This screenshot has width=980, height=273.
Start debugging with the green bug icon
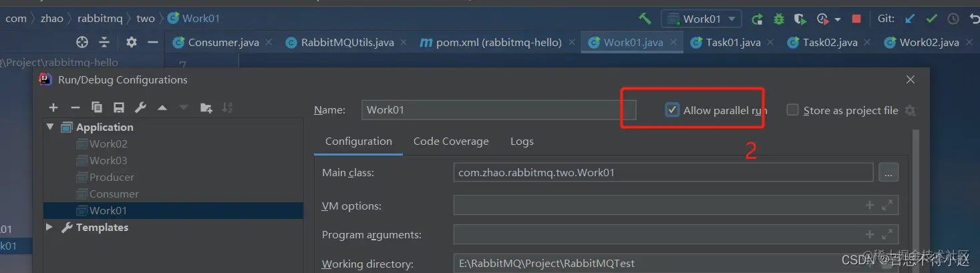coord(778,19)
